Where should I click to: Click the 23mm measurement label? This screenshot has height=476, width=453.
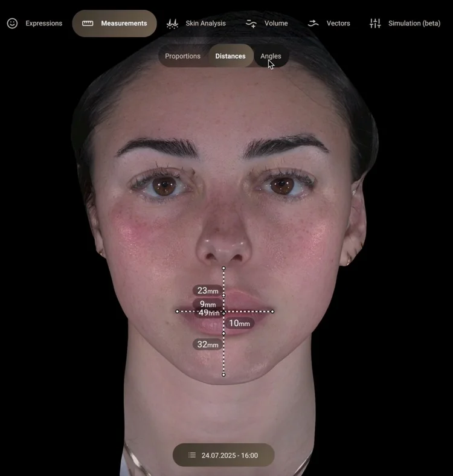coord(208,291)
